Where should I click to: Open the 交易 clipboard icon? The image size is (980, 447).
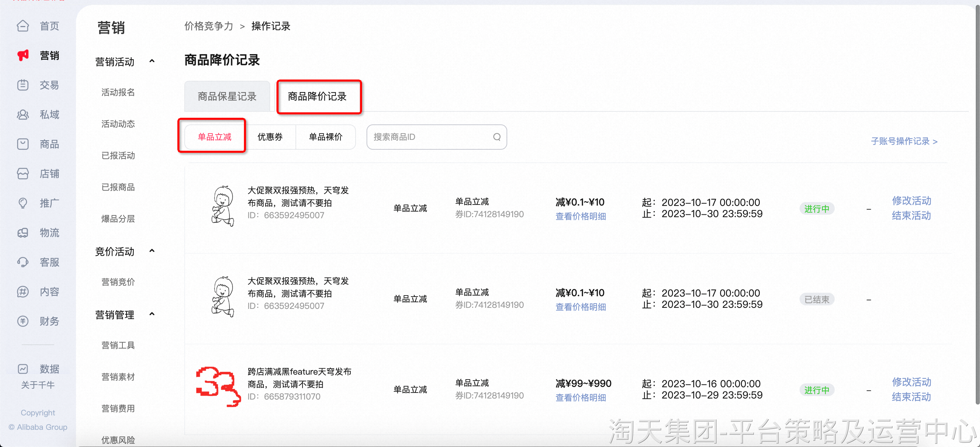tap(23, 85)
